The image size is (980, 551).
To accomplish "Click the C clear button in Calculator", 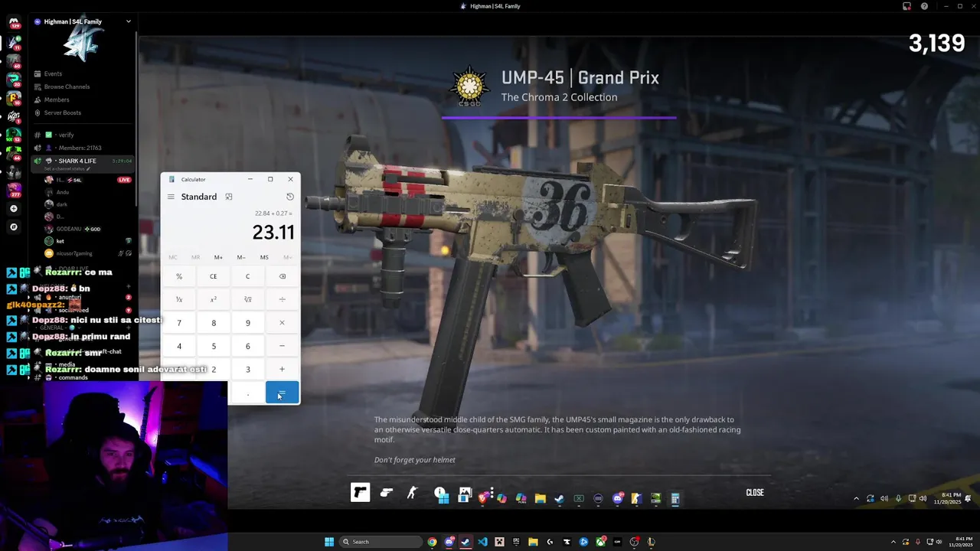I will [247, 276].
